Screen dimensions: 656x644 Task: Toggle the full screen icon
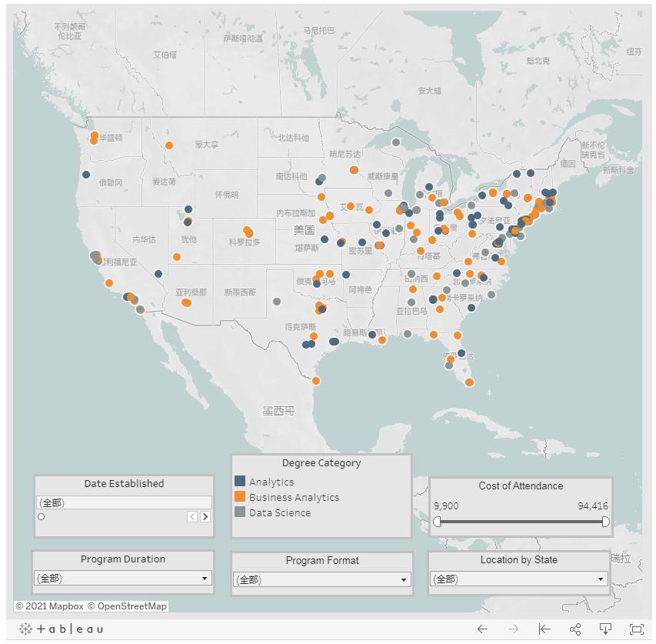pos(637,629)
